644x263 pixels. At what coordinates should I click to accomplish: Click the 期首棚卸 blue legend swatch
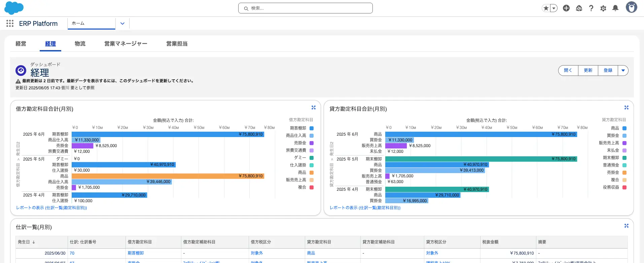pos(312,128)
